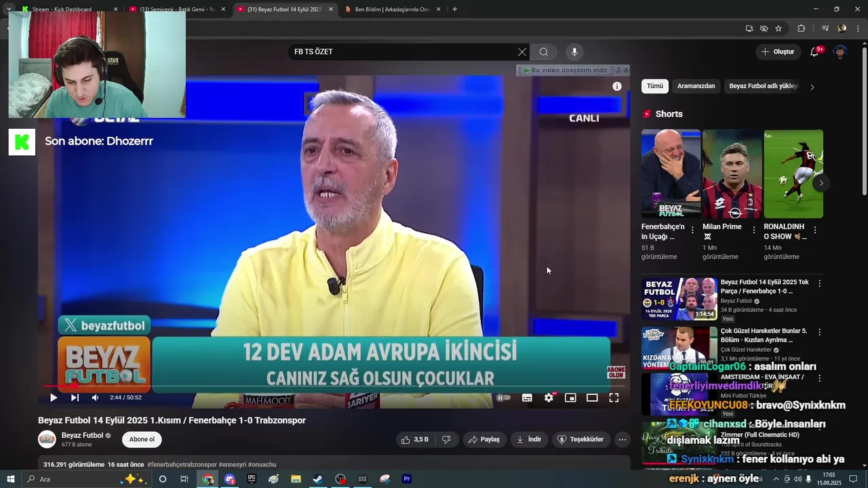
Task: Open more actions three-dot menu under video
Action: click(623, 439)
